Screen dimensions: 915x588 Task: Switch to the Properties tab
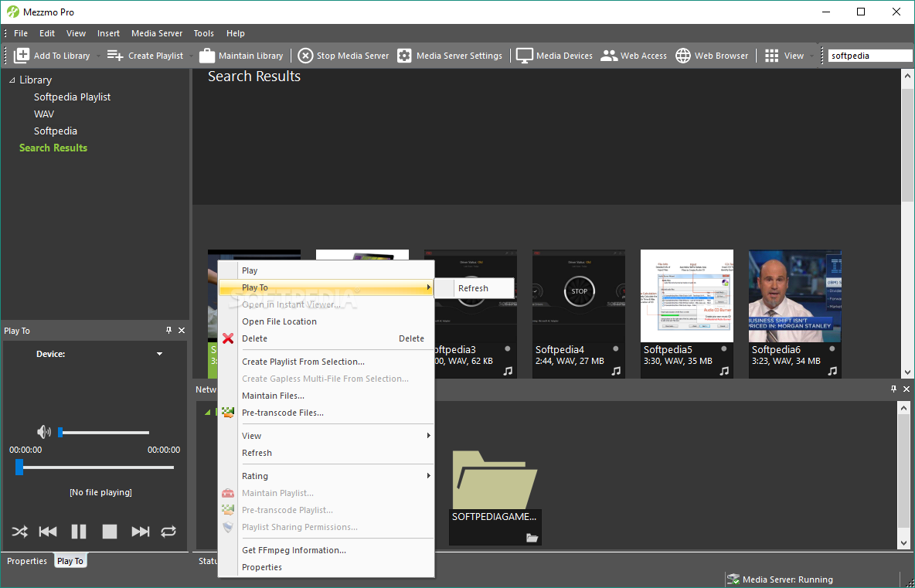click(x=27, y=561)
